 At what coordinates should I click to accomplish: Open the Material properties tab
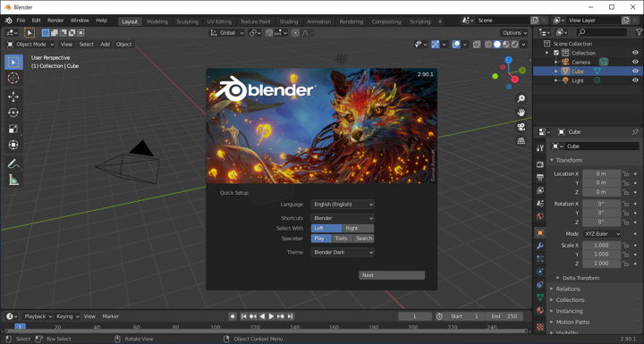tap(540, 310)
